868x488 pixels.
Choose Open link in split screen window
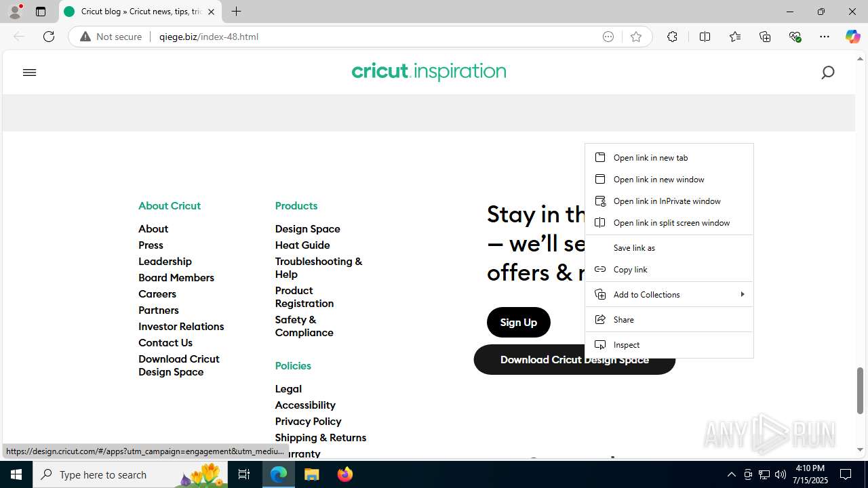pos(669,222)
